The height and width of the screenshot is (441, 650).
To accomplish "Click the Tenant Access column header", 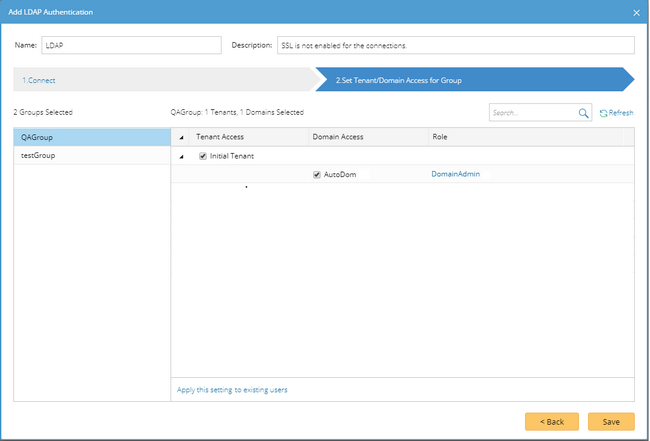I will click(x=220, y=137).
